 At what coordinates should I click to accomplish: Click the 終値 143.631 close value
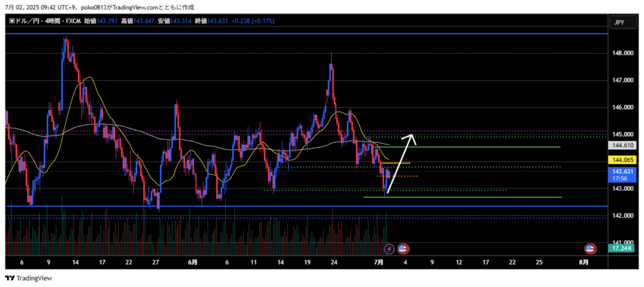205,21
